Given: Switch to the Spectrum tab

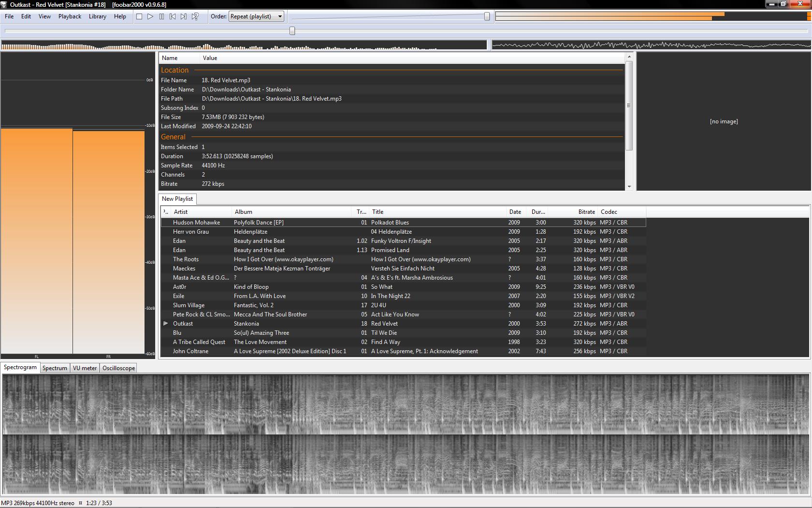Looking at the screenshot, I should click(55, 368).
